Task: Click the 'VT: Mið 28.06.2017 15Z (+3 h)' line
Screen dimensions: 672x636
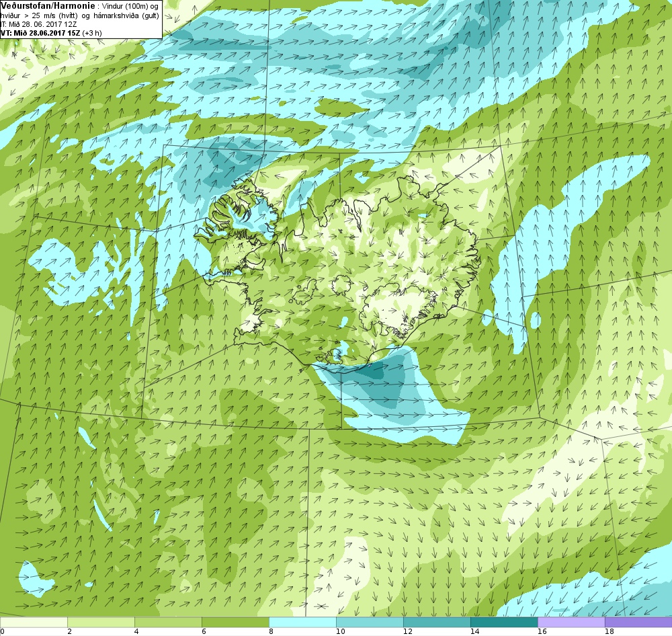Action: [x=51, y=33]
